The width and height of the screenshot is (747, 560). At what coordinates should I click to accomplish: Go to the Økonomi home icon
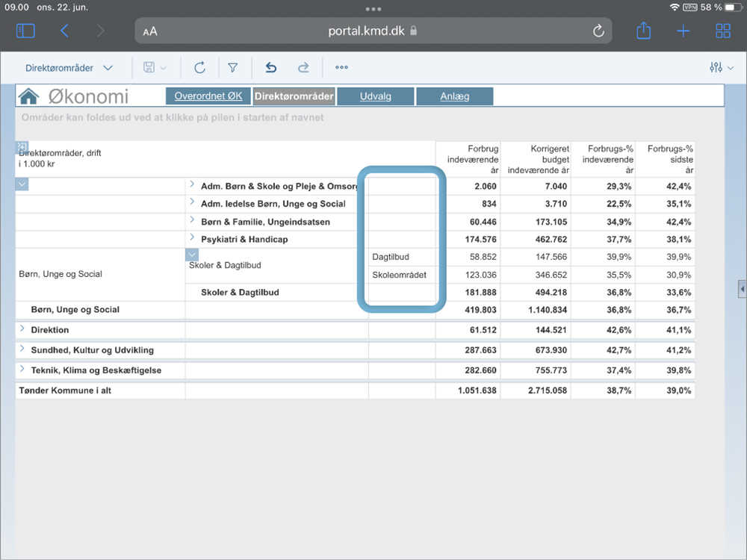pyautogui.click(x=28, y=96)
